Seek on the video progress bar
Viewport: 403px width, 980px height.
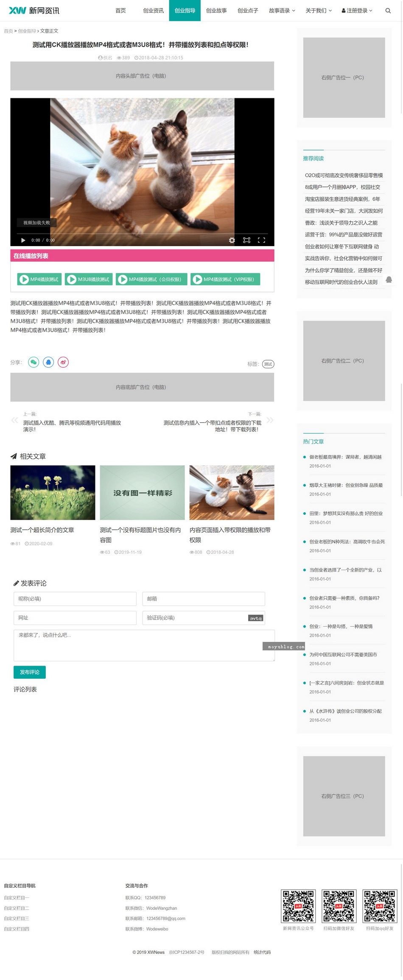[142, 233]
